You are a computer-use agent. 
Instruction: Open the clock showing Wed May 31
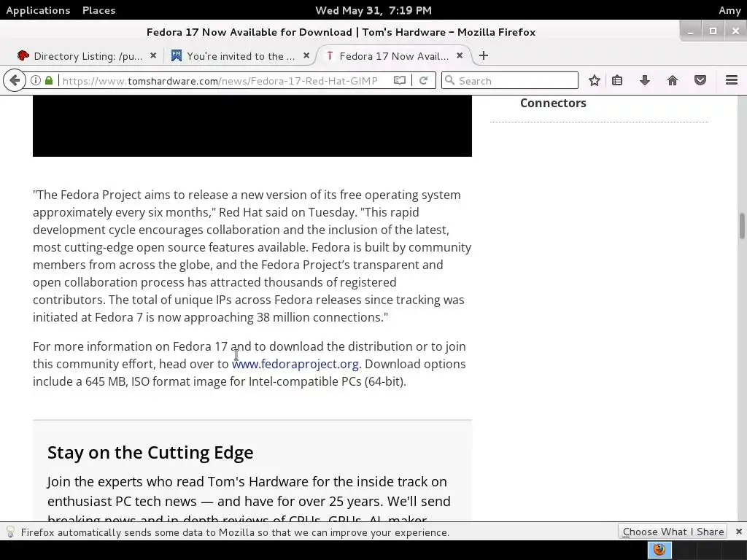point(373,10)
